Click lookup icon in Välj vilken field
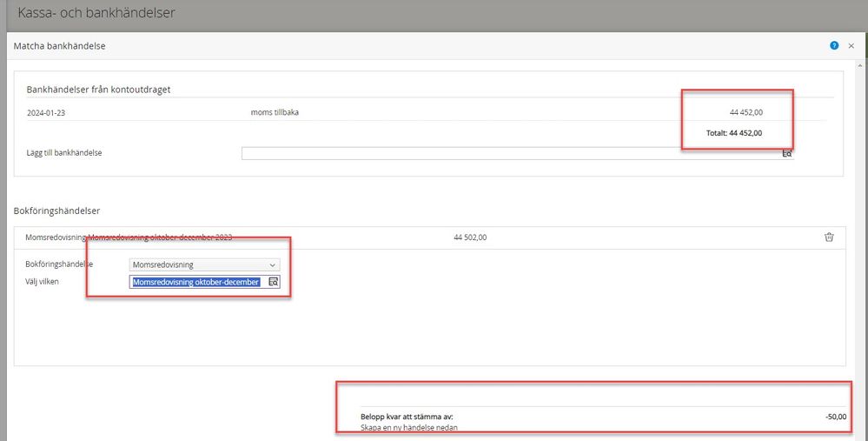The image size is (868, 441). pyautogui.click(x=273, y=282)
